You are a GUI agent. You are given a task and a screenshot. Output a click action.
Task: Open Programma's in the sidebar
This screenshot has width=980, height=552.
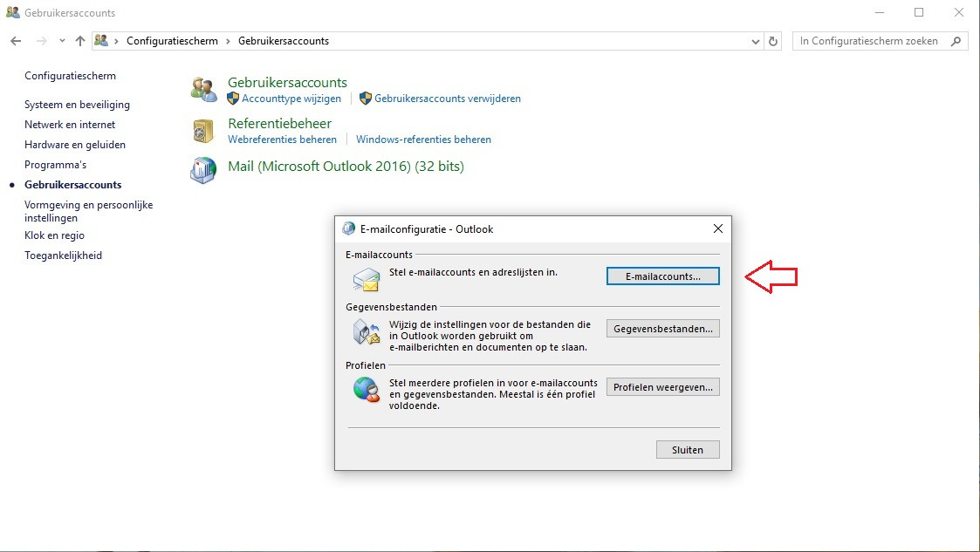point(55,165)
